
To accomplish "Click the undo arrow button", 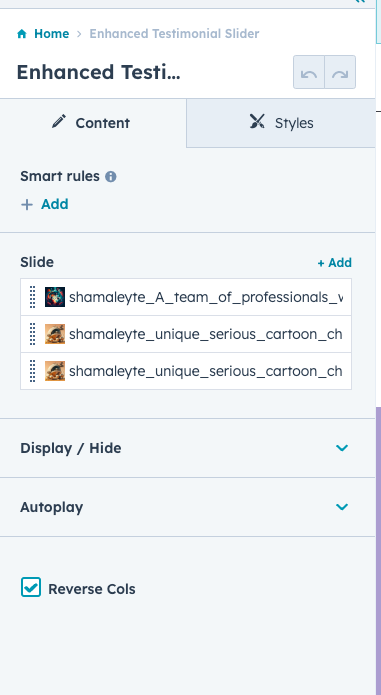I will [x=309, y=72].
